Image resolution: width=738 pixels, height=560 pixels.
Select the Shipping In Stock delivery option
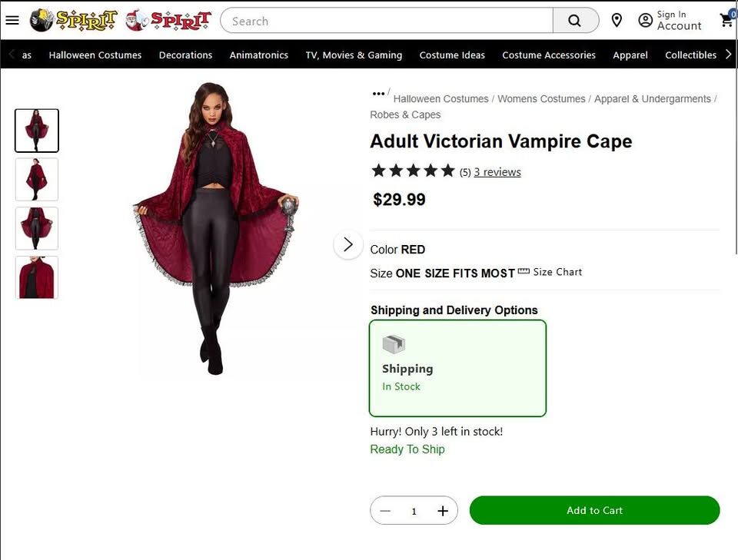[x=457, y=368]
